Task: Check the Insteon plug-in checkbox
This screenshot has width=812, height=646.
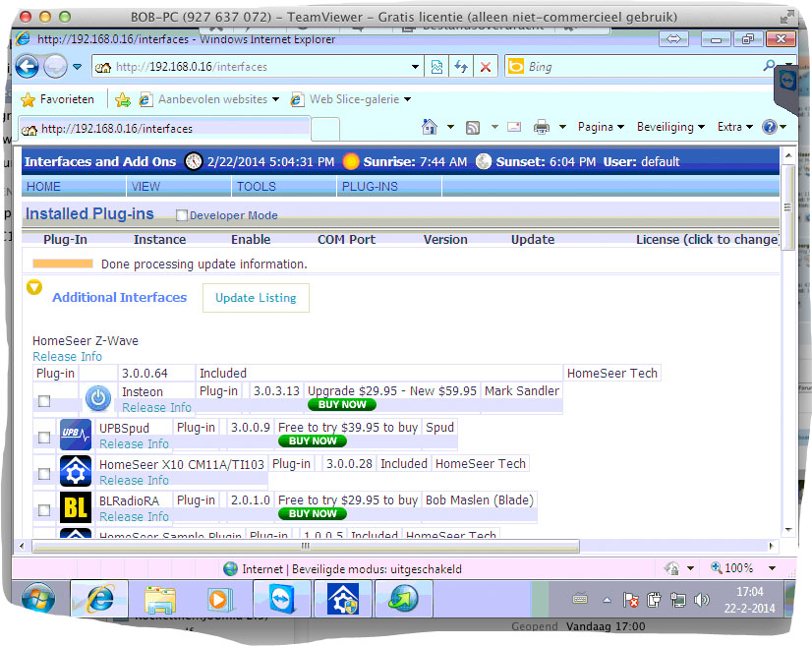Action: (44, 401)
